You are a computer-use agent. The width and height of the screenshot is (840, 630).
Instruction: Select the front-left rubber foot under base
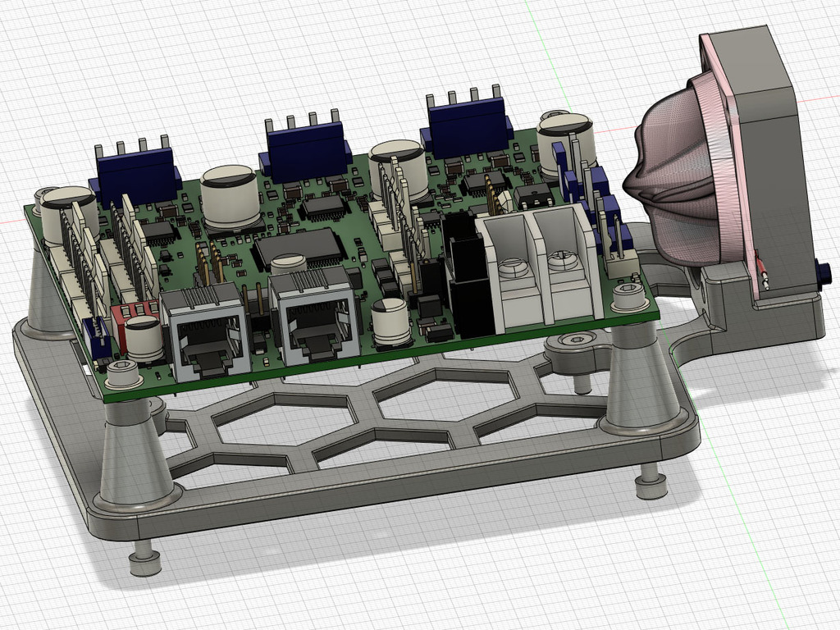tap(144, 558)
